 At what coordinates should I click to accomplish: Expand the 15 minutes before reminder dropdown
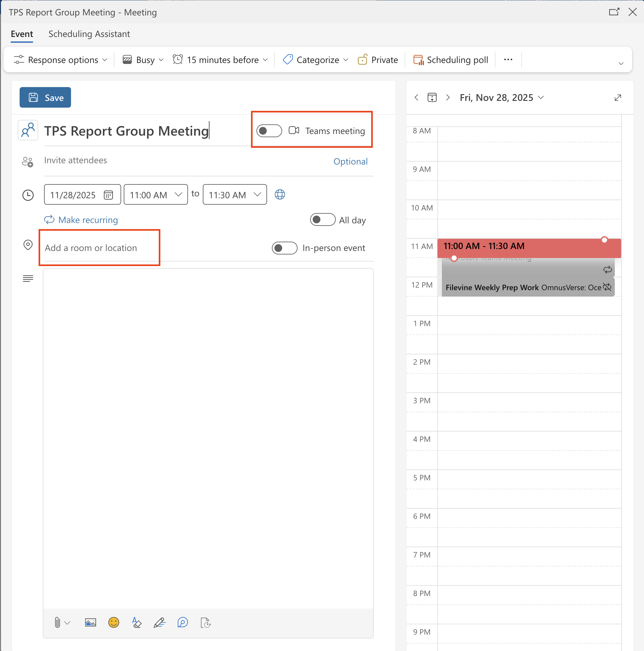221,60
